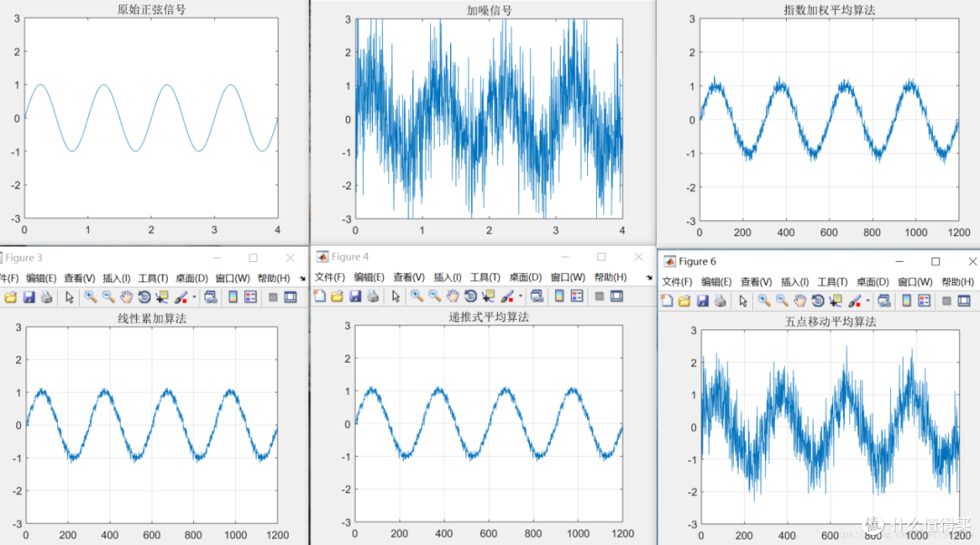
Task: Activate Zoom In tool in Figure 4
Action: pyautogui.click(x=416, y=296)
